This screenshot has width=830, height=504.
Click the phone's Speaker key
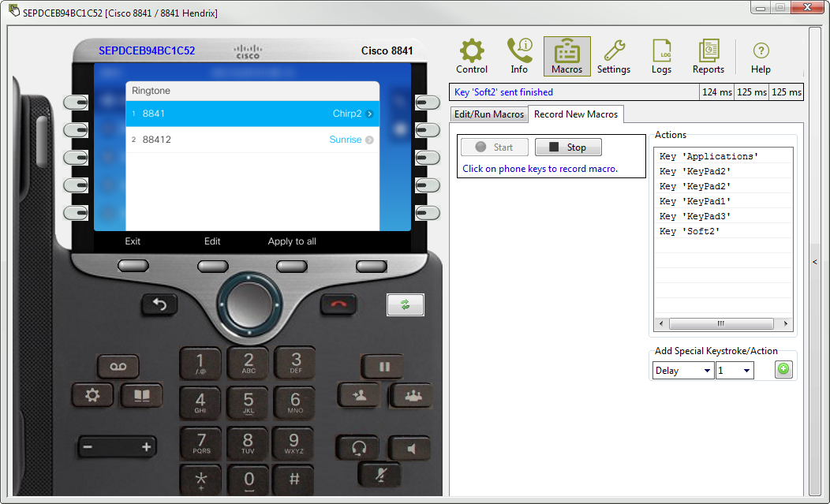(x=409, y=449)
